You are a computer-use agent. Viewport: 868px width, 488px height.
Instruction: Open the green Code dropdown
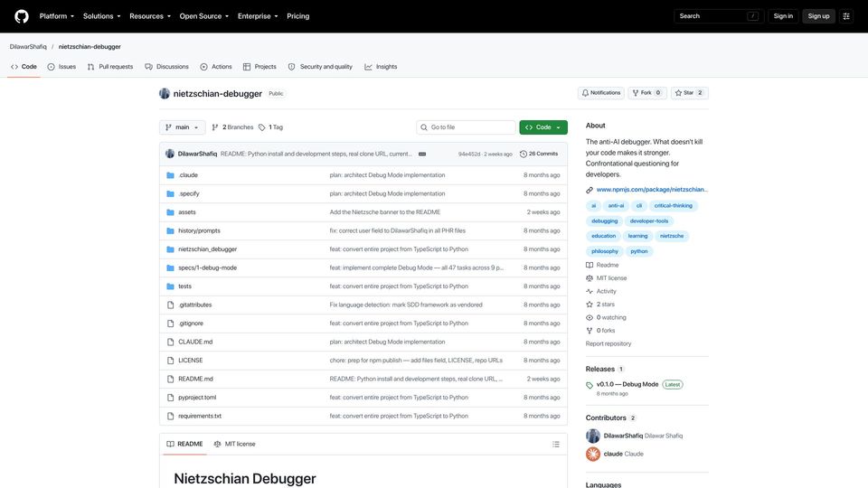click(x=543, y=127)
